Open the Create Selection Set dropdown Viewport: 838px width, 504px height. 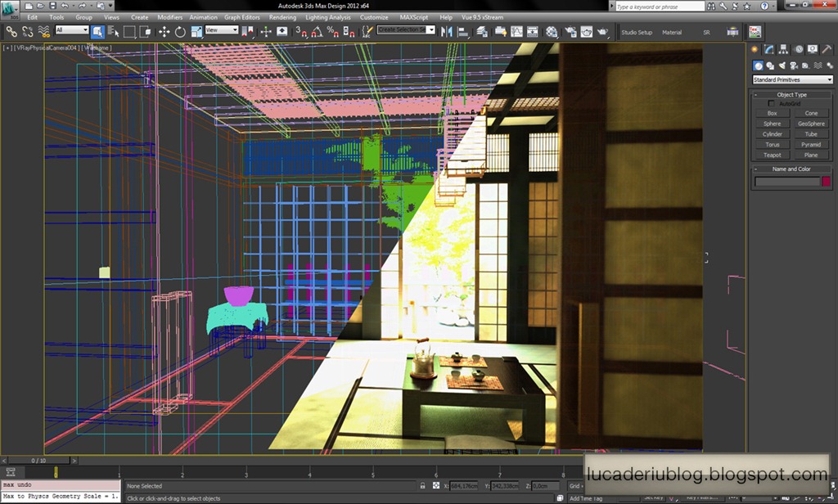[x=406, y=30]
